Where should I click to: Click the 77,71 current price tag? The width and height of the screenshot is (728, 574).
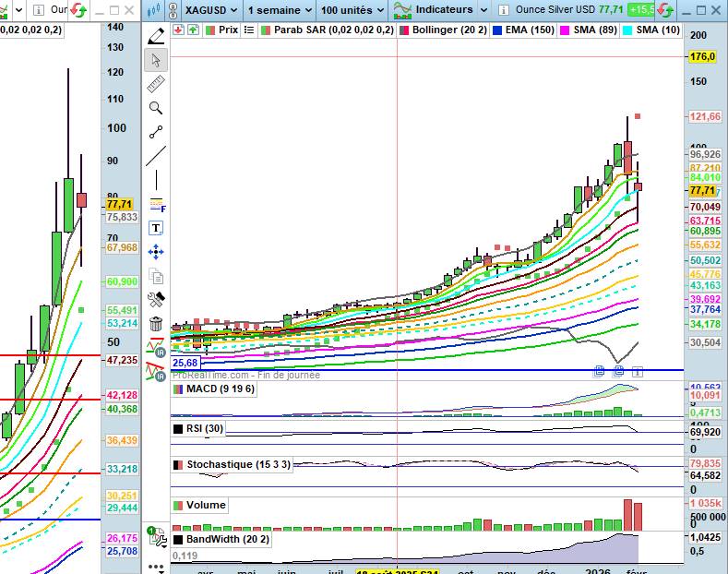[702, 189]
